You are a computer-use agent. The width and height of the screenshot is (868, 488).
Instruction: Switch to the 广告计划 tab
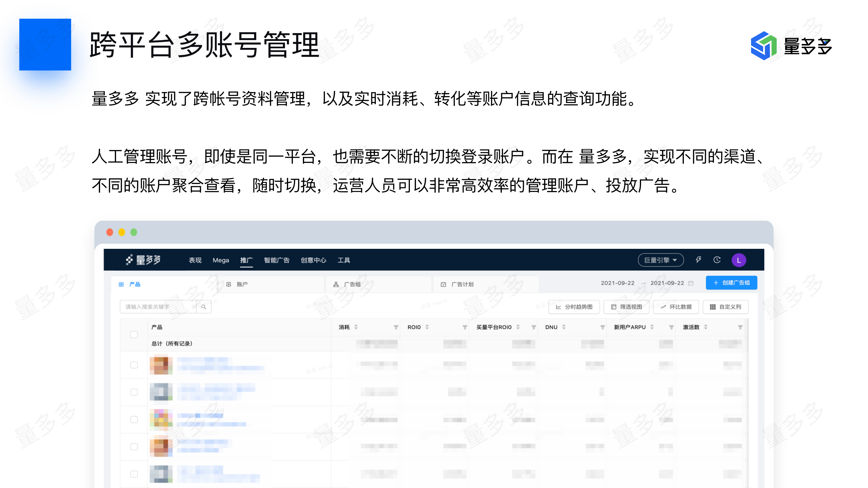(486, 284)
